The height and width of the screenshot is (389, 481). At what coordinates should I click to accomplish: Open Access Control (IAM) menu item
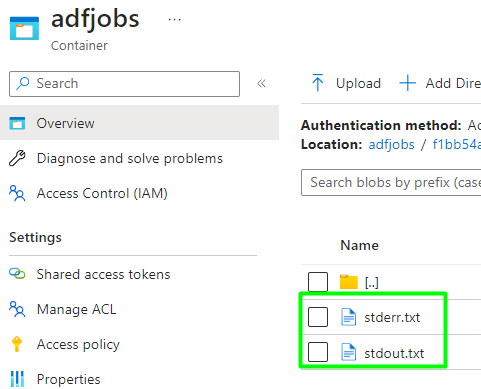click(x=88, y=193)
